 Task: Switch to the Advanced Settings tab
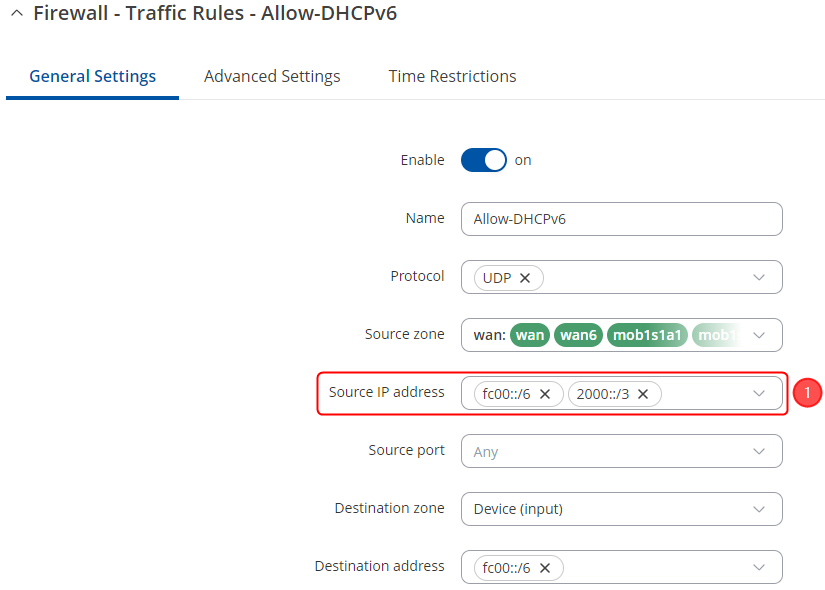point(272,76)
